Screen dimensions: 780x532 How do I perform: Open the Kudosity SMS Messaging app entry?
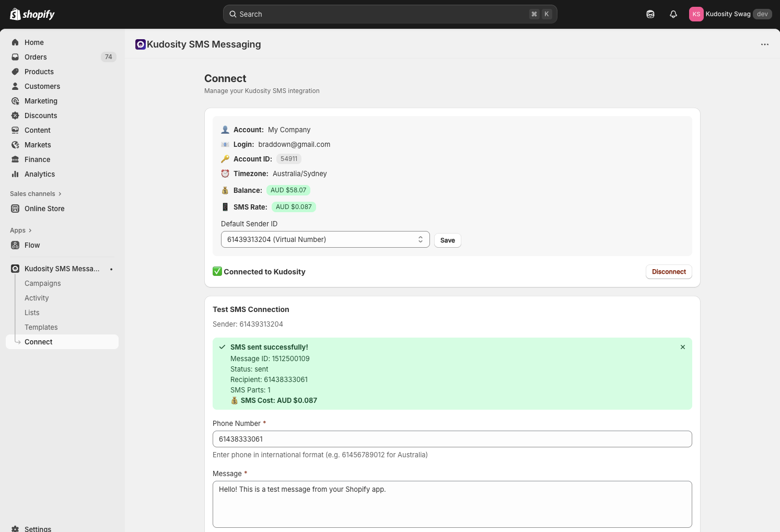click(62, 269)
